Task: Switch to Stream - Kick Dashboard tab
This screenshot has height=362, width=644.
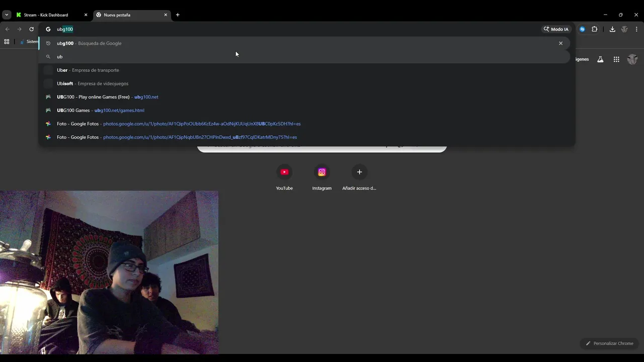Action: pyautogui.click(x=51, y=15)
